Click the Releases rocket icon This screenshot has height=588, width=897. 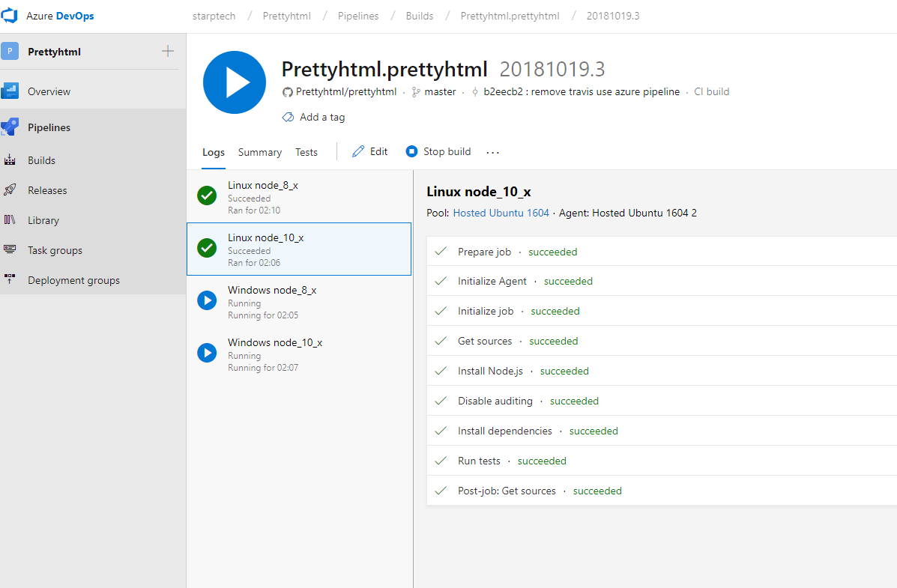click(10, 190)
